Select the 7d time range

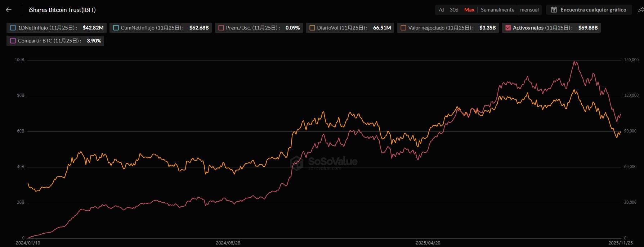pyautogui.click(x=441, y=10)
